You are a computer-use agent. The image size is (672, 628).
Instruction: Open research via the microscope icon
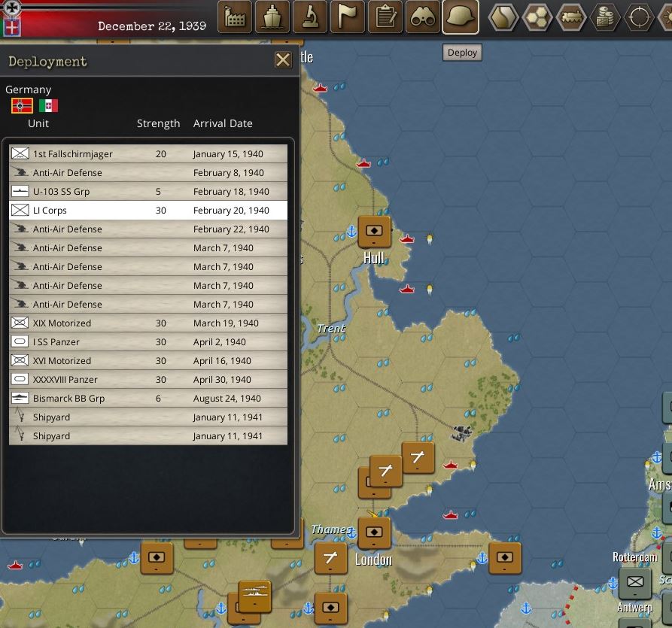(310, 17)
